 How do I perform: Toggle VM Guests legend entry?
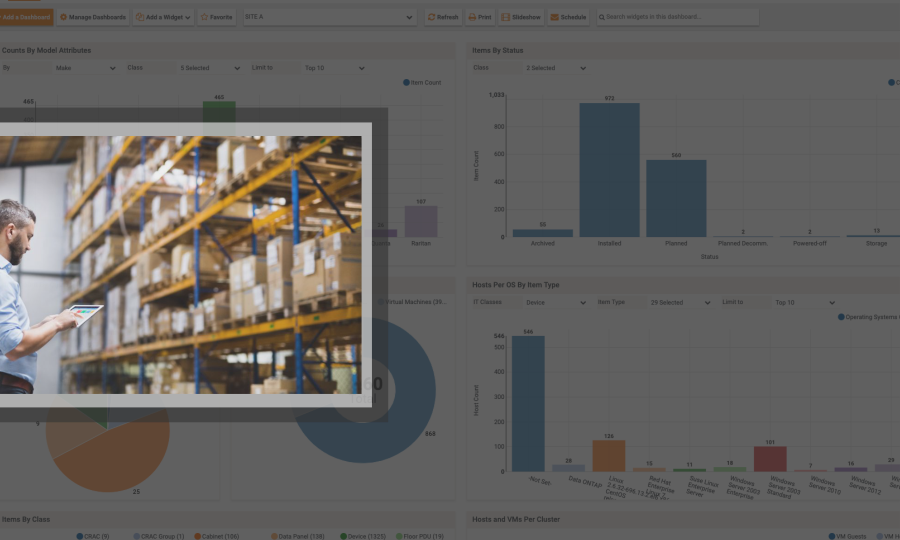[x=848, y=536]
